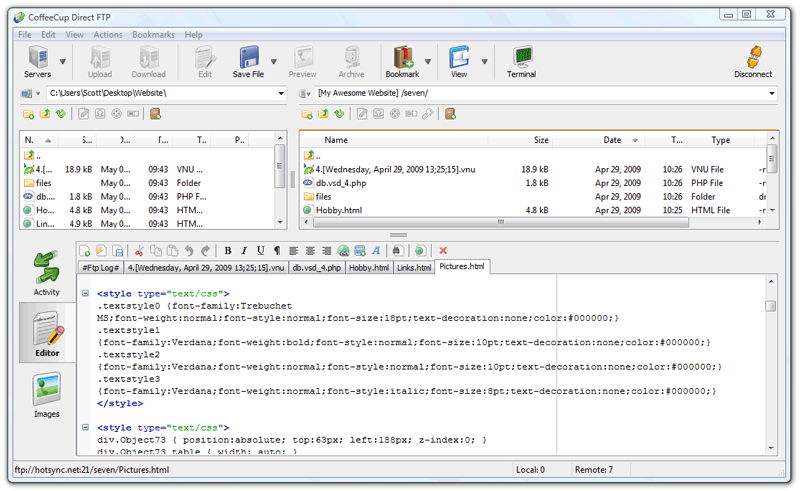Expand the Bookmark dropdown arrow
This screenshot has width=800, height=491.
coord(428,62)
